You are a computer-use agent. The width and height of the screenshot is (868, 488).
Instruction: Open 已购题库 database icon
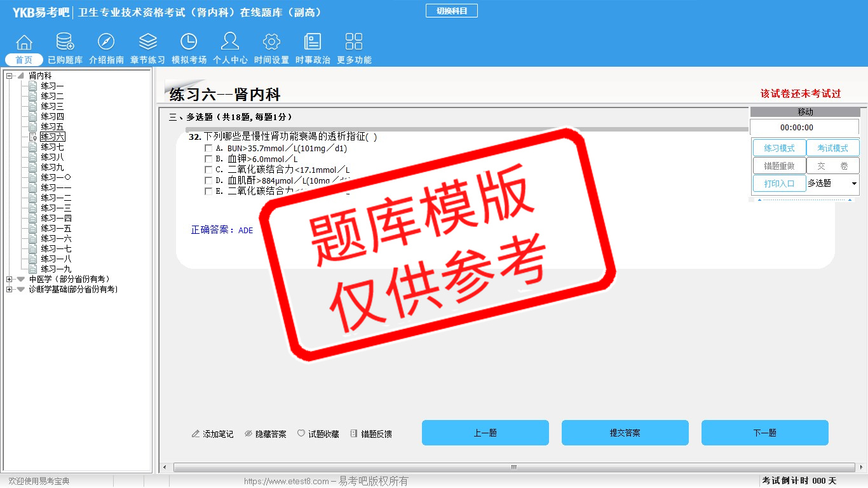(x=65, y=43)
